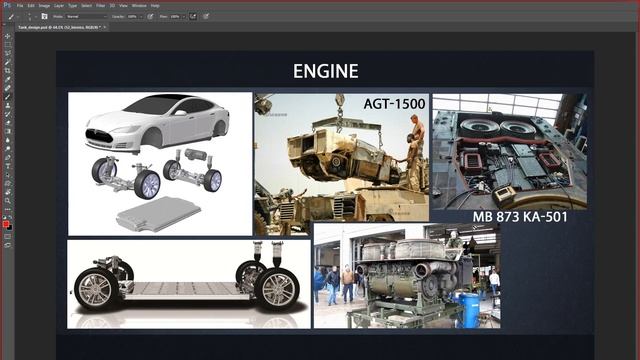Viewport: 640px width, 360px height.
Task: Click the Tesla chassis battery platform image
Action: 189,284
